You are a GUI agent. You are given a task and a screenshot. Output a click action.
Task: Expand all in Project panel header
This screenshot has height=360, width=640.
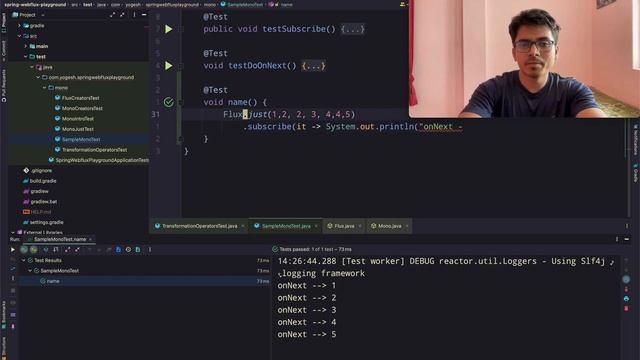pos(113,15)
